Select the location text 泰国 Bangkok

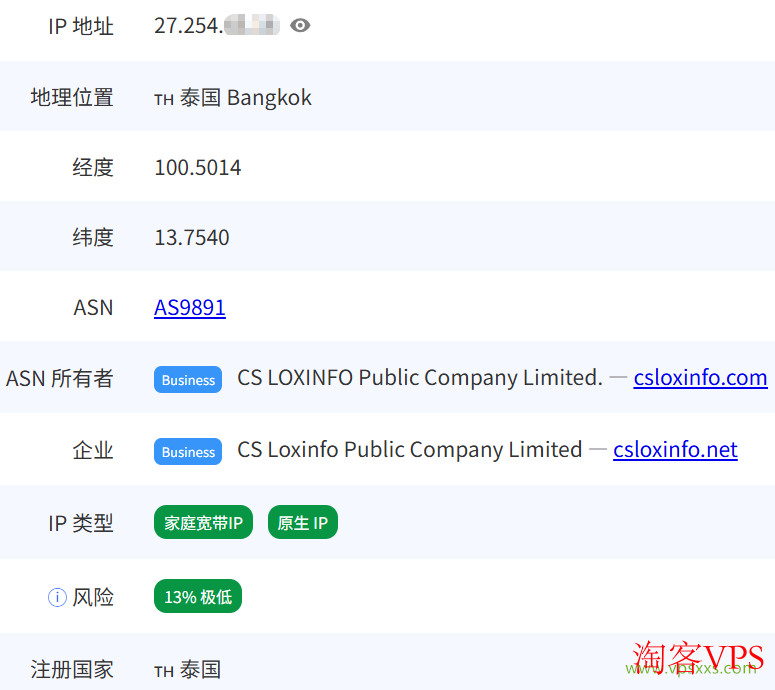click(246, 97)
